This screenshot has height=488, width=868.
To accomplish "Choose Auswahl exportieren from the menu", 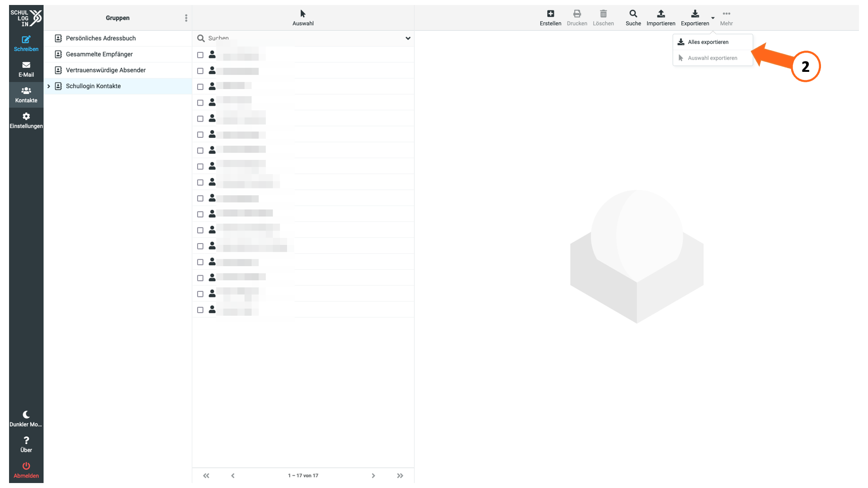I will pos(712,58).
